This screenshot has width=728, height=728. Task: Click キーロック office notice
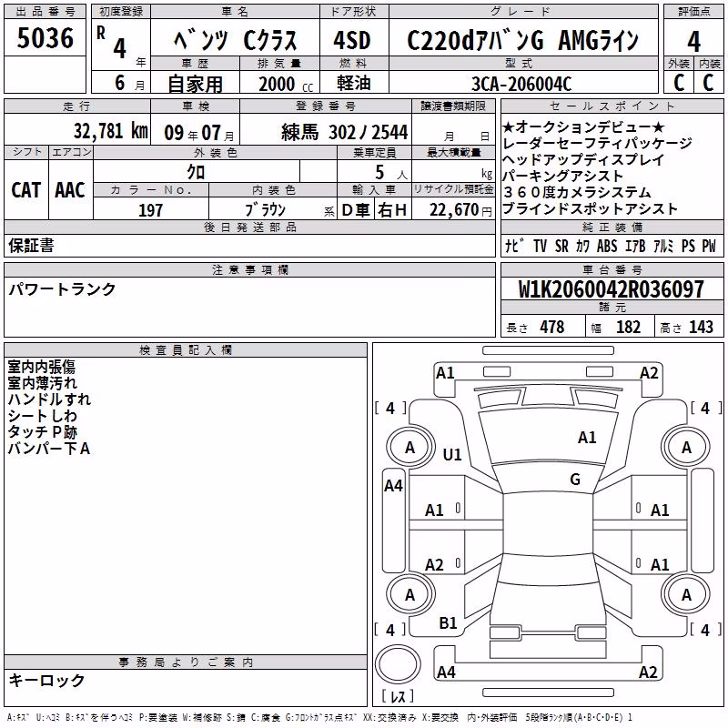[46, 681]
